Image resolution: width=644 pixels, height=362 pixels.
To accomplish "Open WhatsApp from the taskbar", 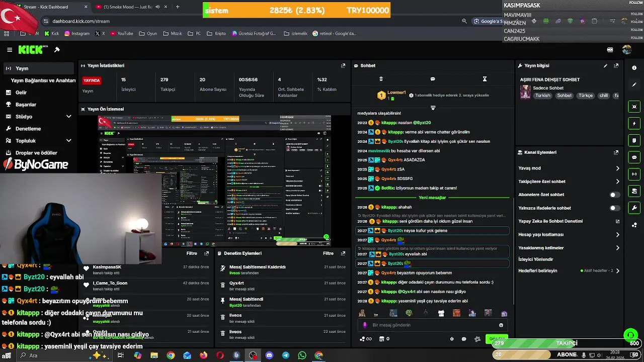I will click(x=302, y=355).
